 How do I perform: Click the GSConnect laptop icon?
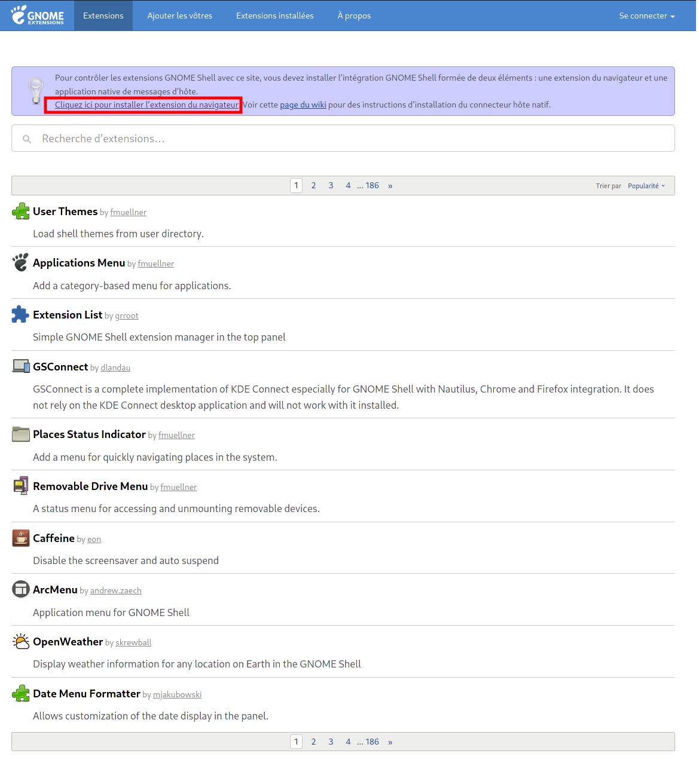pyautogui.click(x=21, y=367)
